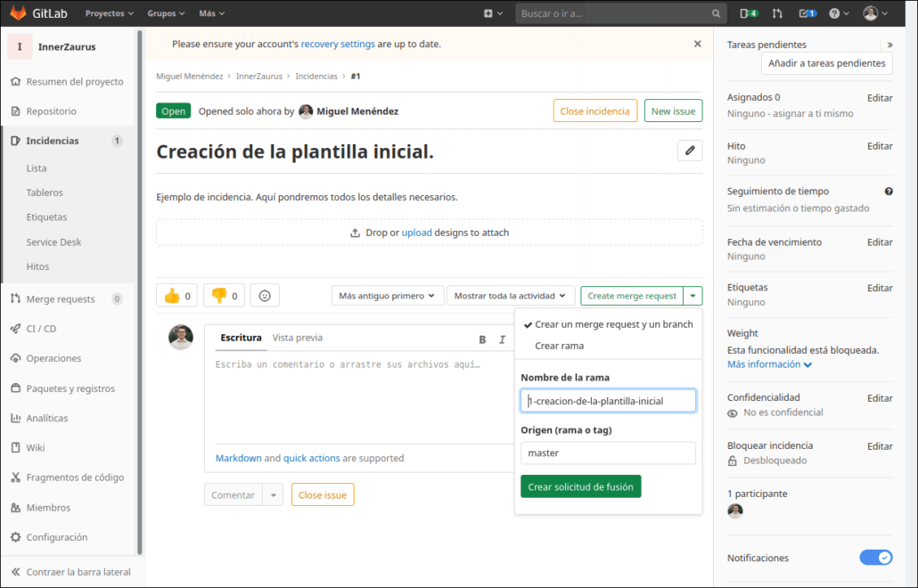Screen dimensions: 918x588
Task: Click Close incidencia button
Action: click(594, 111)
